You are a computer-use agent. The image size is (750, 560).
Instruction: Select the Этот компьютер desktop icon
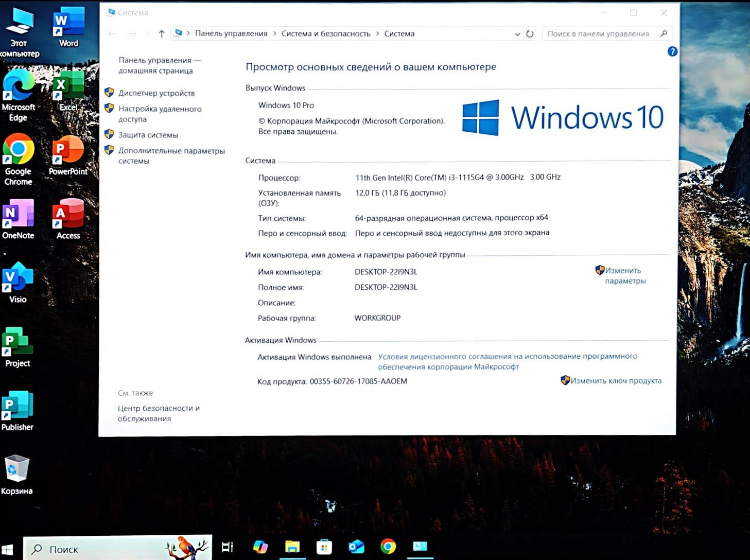(19, 32)
